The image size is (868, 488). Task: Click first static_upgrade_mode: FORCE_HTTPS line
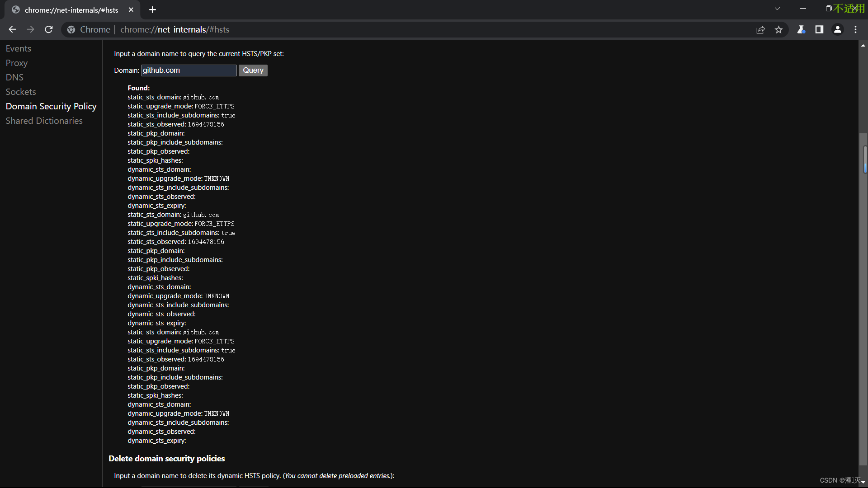[181, 106]
